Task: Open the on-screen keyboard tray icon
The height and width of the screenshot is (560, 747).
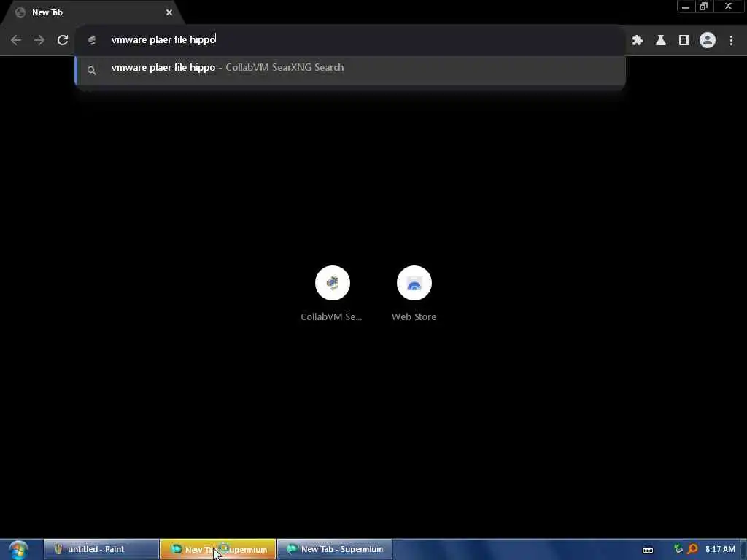Action: pos(648,550)
